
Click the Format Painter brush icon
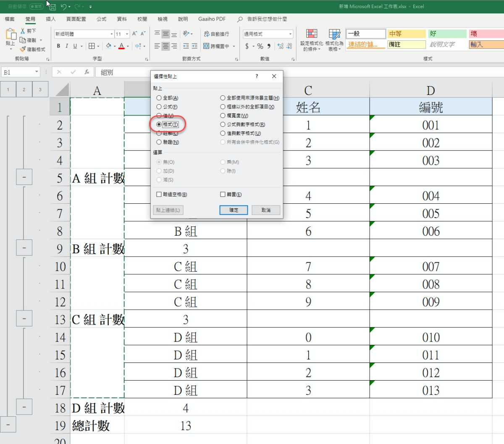pyautogui.click(x=23, y=50)
